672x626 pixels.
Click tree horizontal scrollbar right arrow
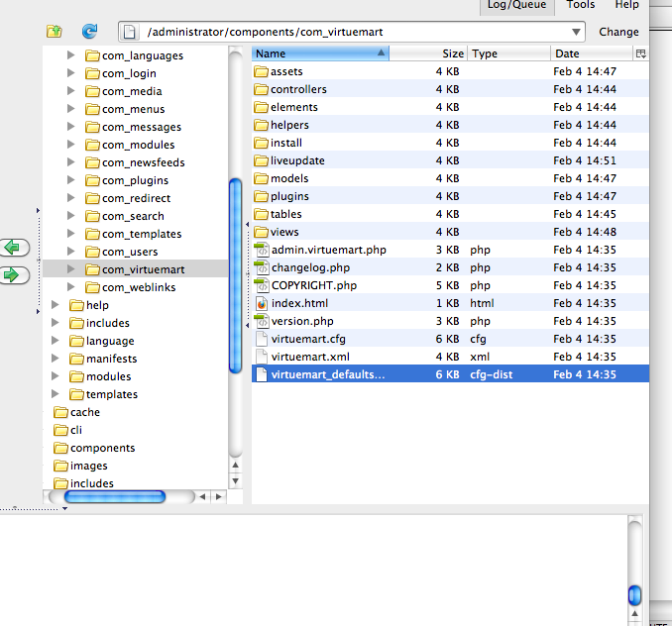pyautogui.click(x=219, y=496)
